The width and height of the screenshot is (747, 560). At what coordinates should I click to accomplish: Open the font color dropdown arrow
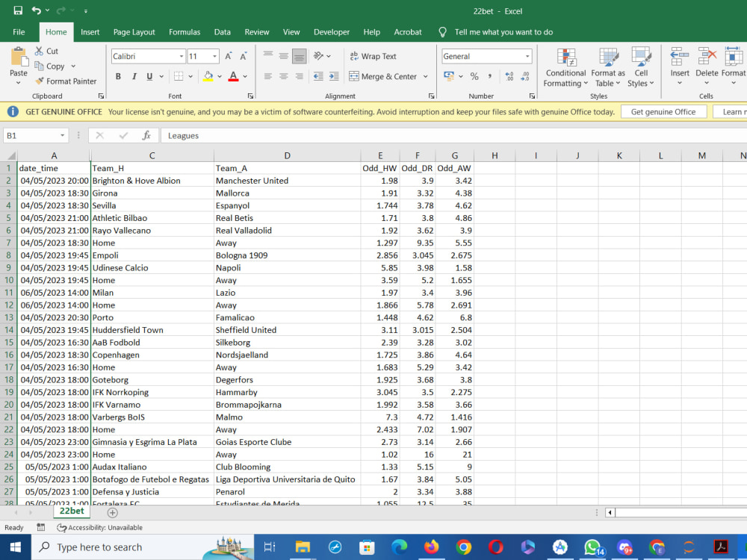tap(245, 76)
